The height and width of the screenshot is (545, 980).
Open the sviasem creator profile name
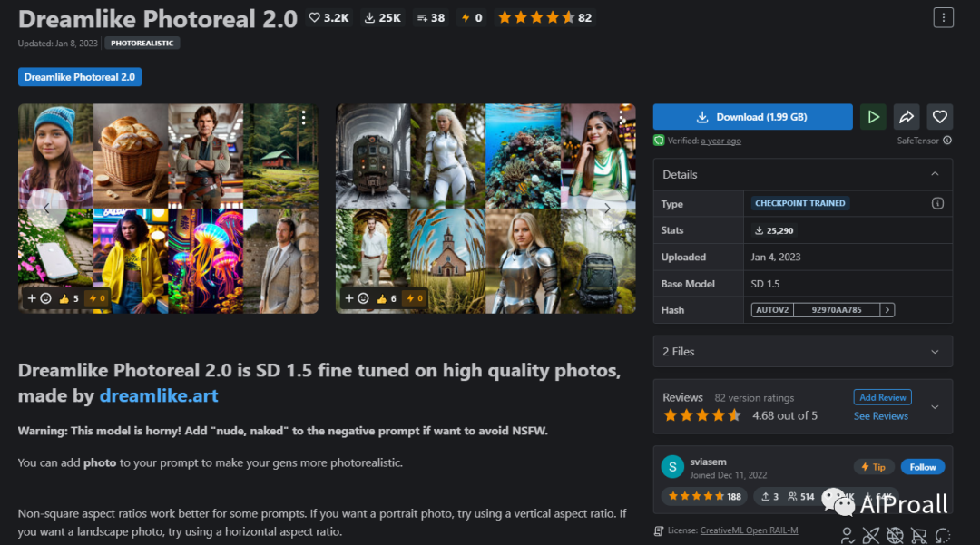708,462
